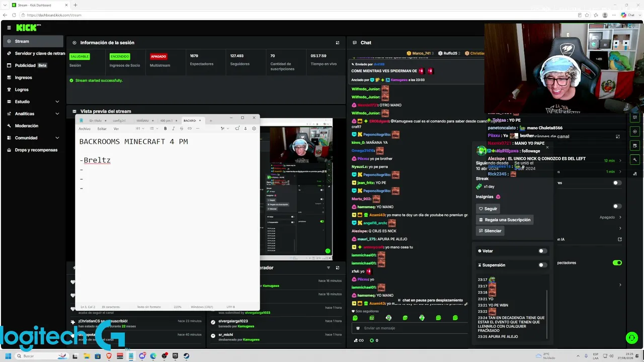Insert link using Notepad link icon
This screenshot has width=644, height=362.
click(x=190, y=129)
